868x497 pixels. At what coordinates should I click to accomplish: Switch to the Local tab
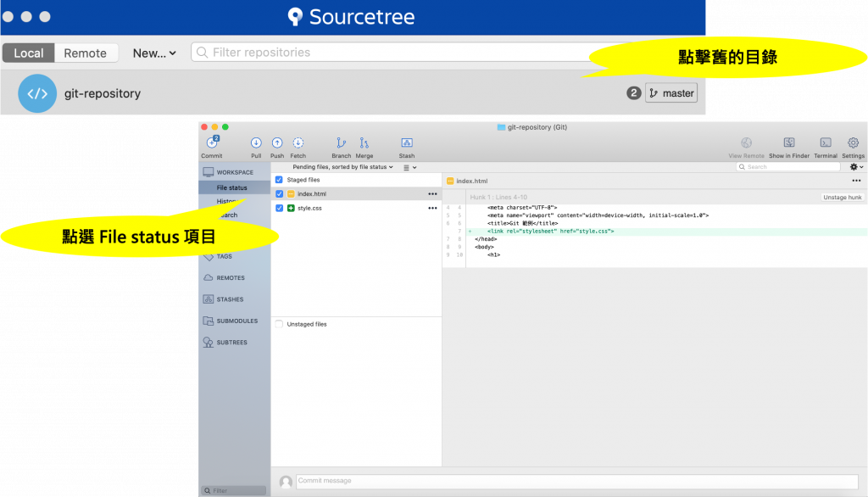[x=28, y=53]
